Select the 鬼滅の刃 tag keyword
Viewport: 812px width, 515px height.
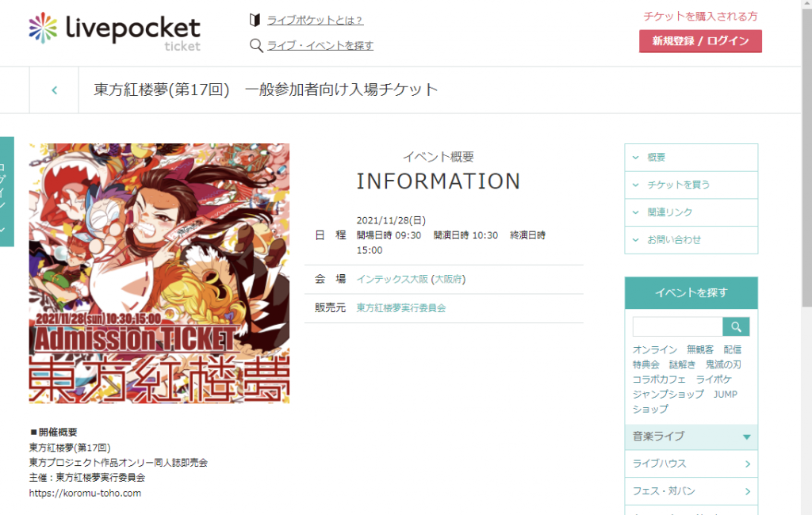[723, 364]
